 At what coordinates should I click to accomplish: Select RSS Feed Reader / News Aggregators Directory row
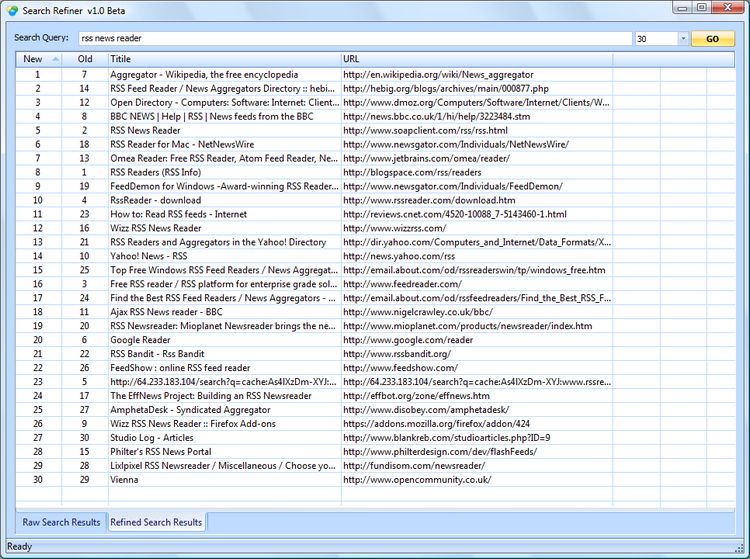pyautogui.click(x=222, y=88)
